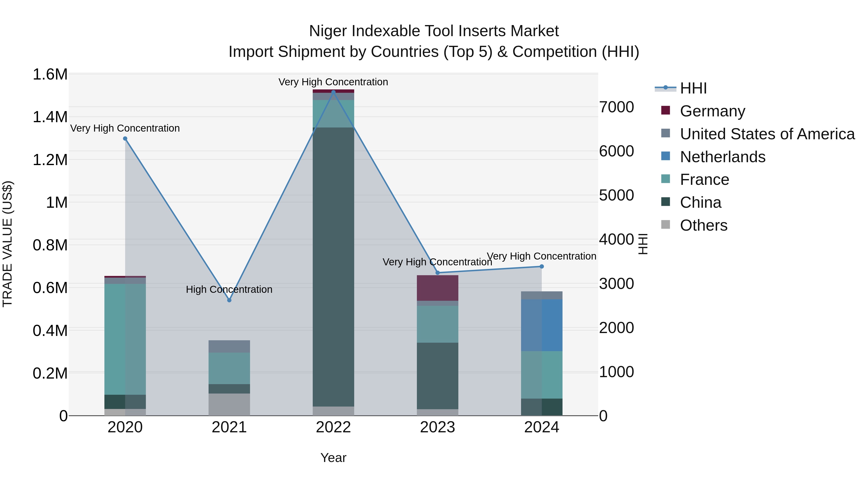Click the Netherlands blue legend swatch
This screenshot has width=868, height=488.
pyautogui.click(x=665, y=156)
